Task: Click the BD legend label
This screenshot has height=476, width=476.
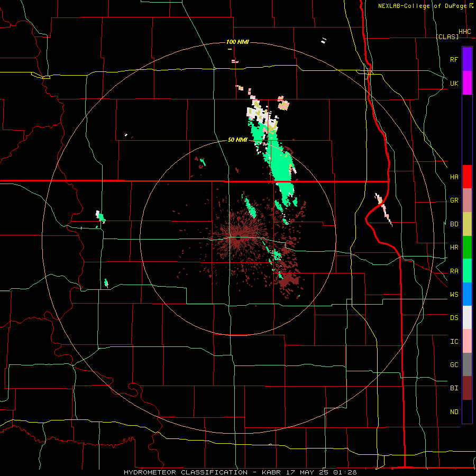Action: pyautogui.click(x=454, y=224)
